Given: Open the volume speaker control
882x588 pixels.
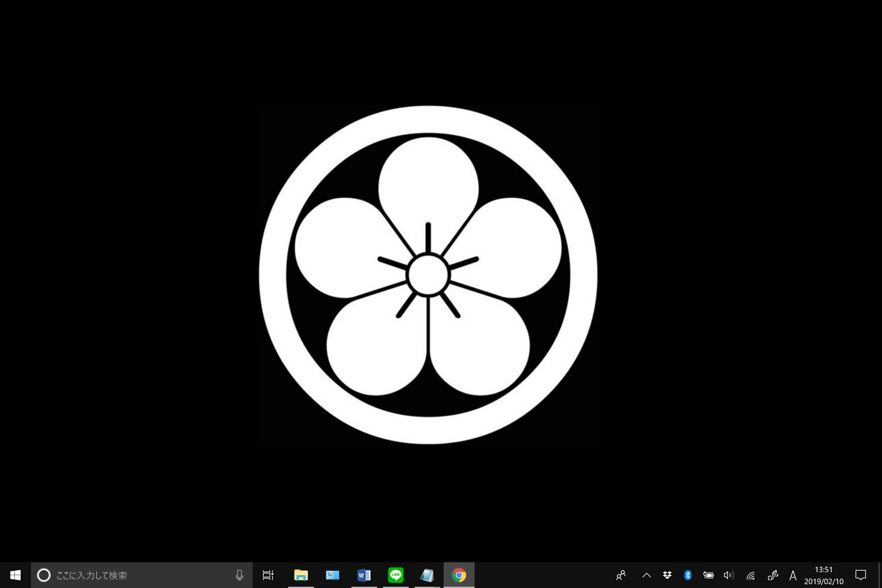Looking at the screenshot, I should pos(729,575).
